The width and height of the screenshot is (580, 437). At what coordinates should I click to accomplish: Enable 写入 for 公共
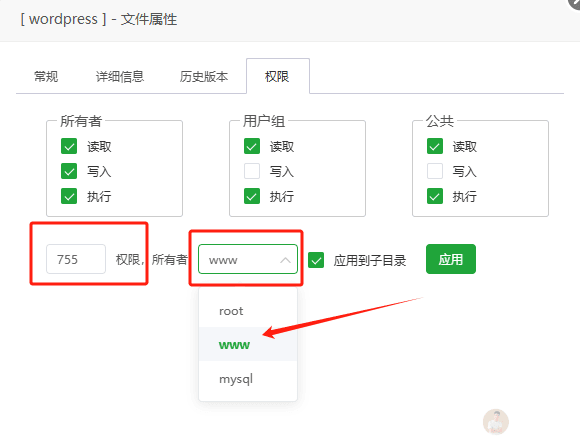point(435,171)
